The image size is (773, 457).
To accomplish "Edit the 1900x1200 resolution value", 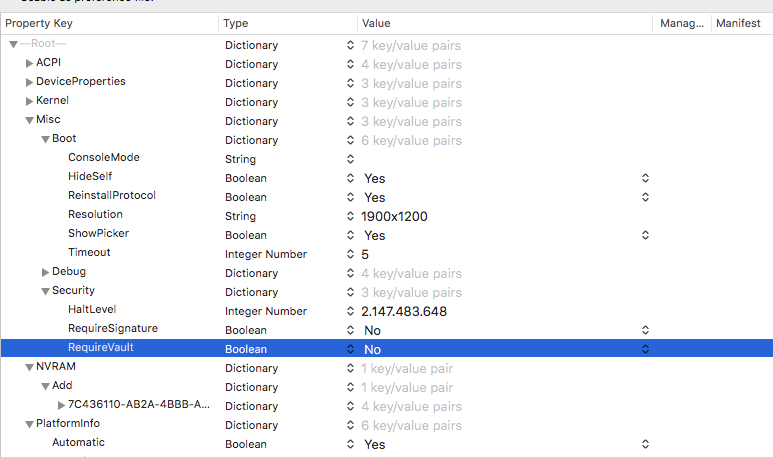I will pyautogui.click(x=394, y=216).
